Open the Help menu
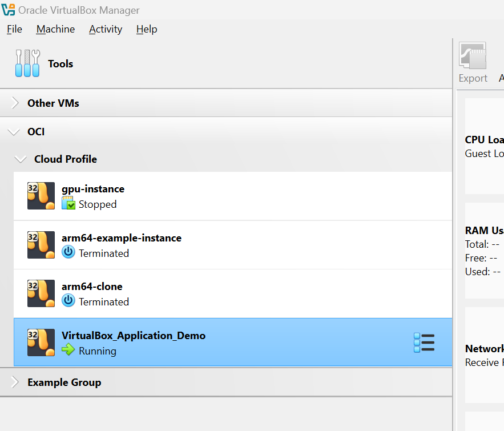504x431 pixels. tap(147, 29)
